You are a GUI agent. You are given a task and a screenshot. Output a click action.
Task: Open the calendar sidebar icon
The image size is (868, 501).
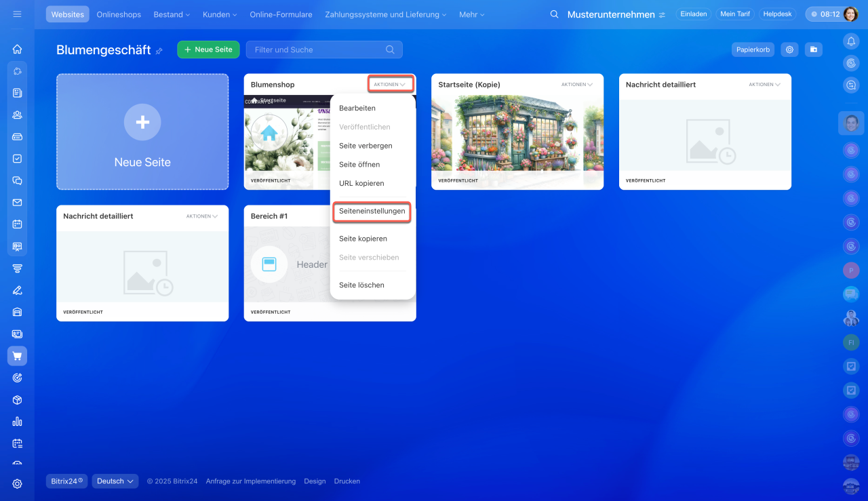17,224
